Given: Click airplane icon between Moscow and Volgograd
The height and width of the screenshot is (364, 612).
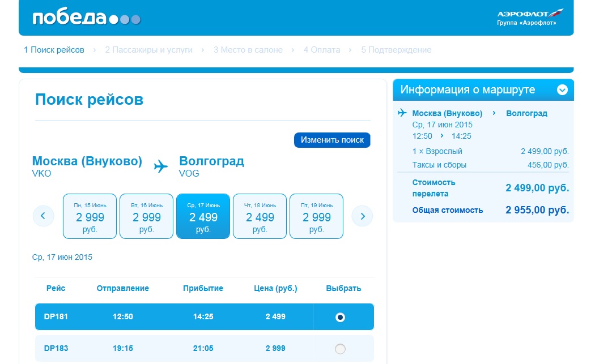Looking at the screenshot, I should tap(161, 166).
